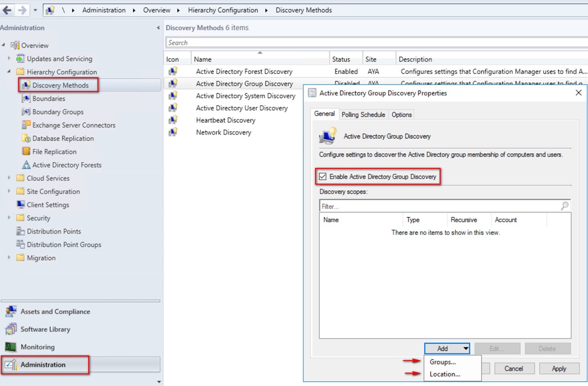Sort list by the Name column header
The image size is (588, 386).
coord(260,59)
